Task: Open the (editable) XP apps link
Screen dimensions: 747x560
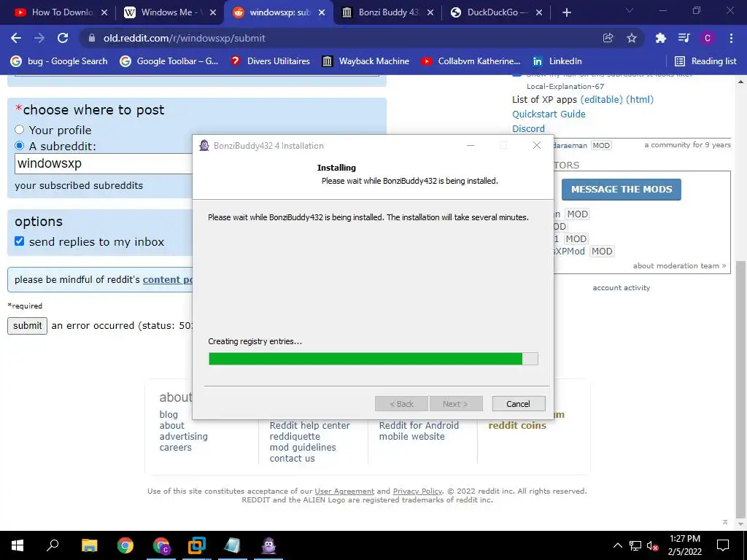Action: pos(601,99)
